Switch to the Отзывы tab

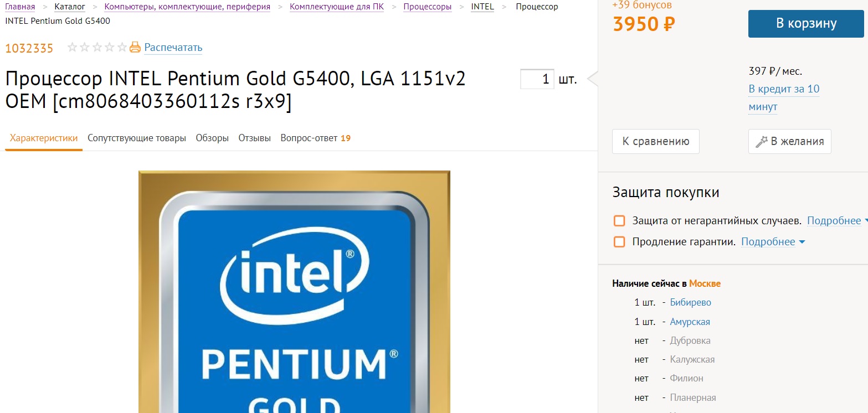(x=255, y=138)
